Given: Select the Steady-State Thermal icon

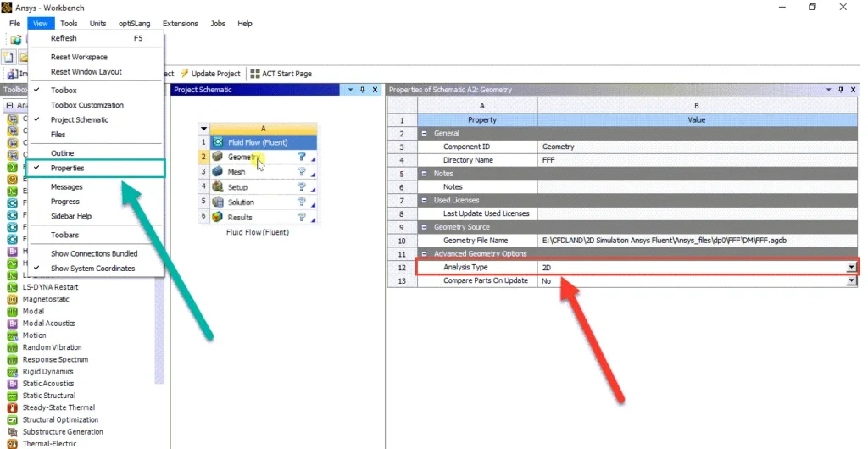Looking at the screenshot, I should [x=12, y=408].
